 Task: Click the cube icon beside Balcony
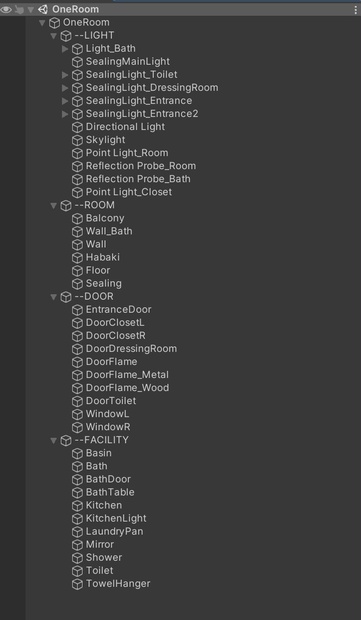pyautogui.click(x=77, y=219)
